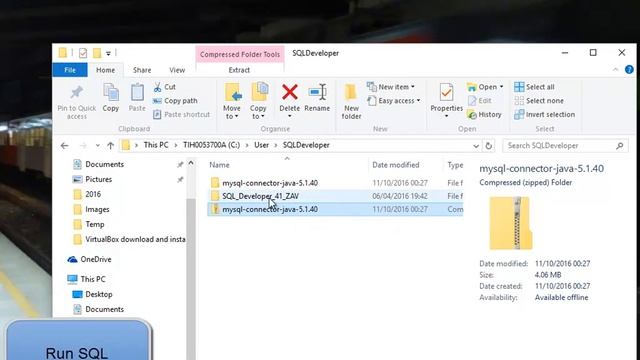The height and width of the screenshot is (360, 640).
Task: Switch to View ribbon tab
Action: coord(177,70)
